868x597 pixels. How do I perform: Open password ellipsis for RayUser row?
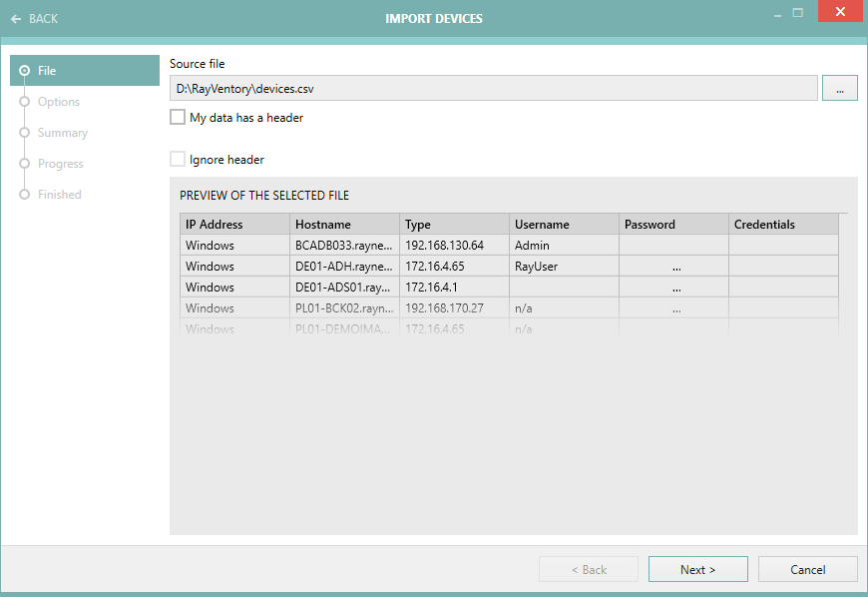coord(675,267)
